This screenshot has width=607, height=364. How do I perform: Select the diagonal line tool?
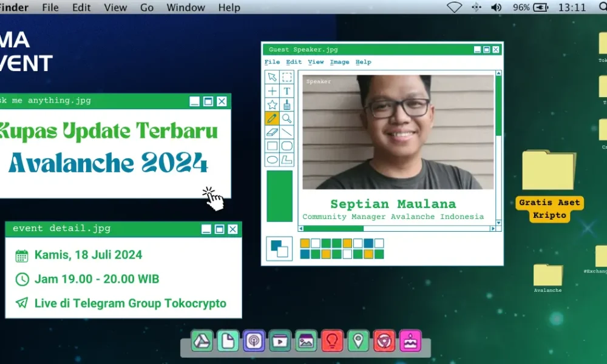287,132
